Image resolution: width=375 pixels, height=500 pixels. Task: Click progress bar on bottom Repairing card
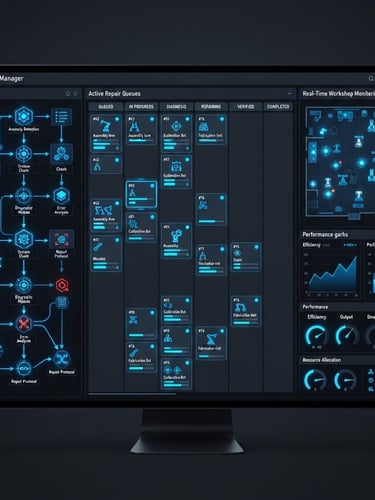(x=211, y=356)
